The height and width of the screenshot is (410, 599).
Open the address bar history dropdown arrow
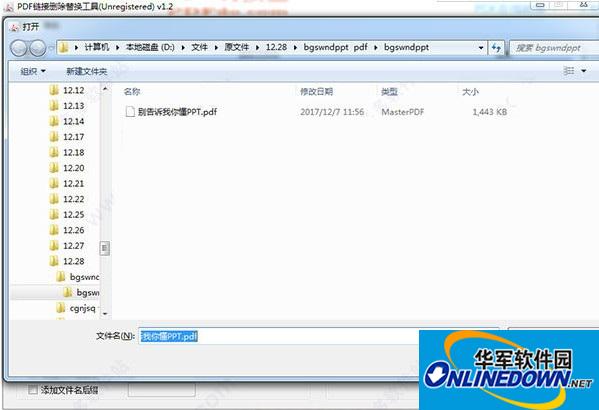coord(481,48)
